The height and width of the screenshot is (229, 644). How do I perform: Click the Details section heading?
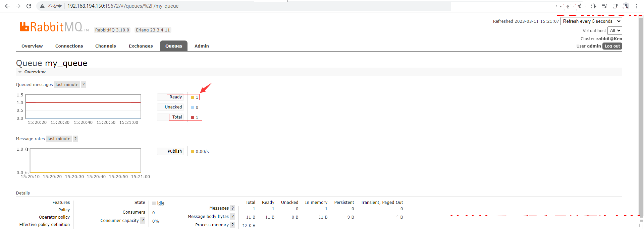coord(23,193)
